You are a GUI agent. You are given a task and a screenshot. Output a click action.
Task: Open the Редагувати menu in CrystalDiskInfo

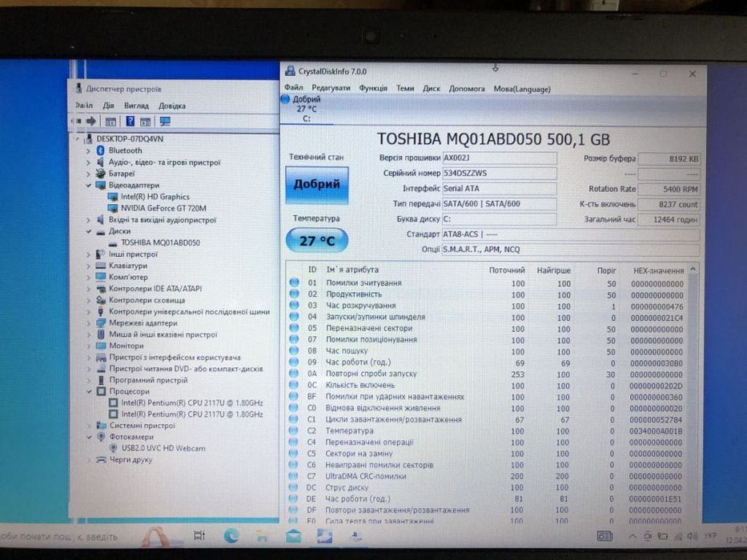pos(331,88)
